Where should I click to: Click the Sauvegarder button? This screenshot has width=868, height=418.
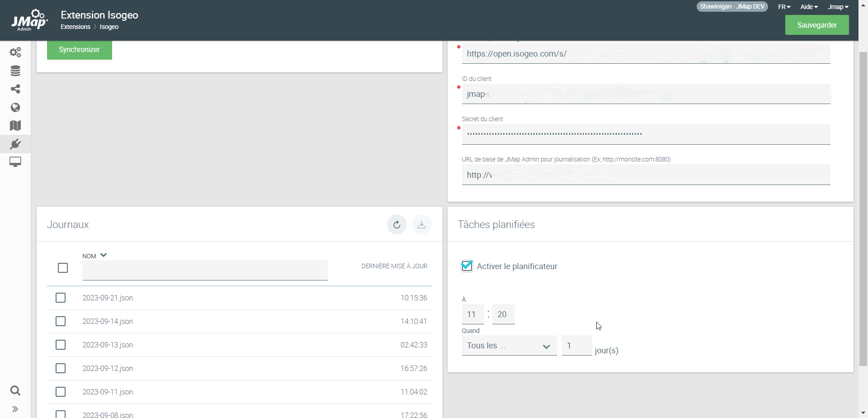point(817,25)
